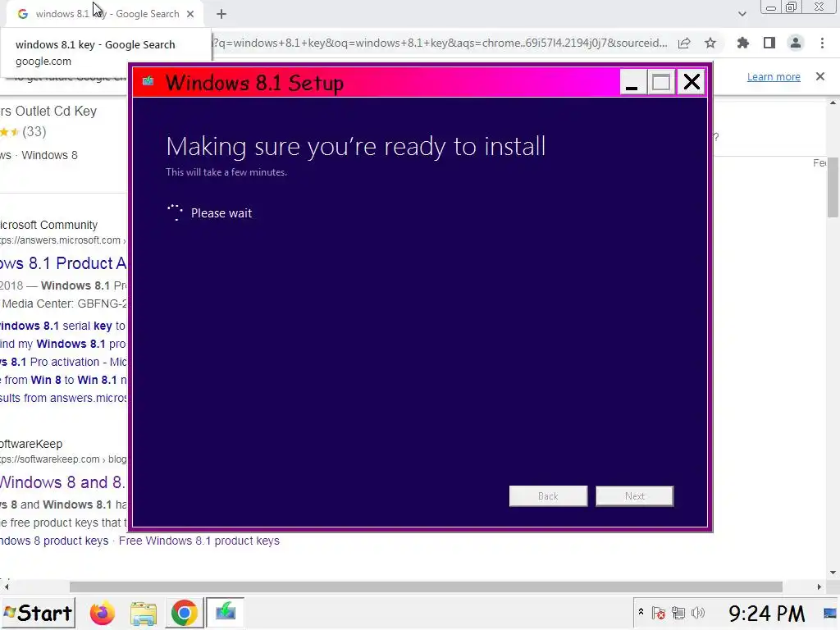Open Firefox from the taskbar
840x630 pixels.
click(x=103, y=613)
